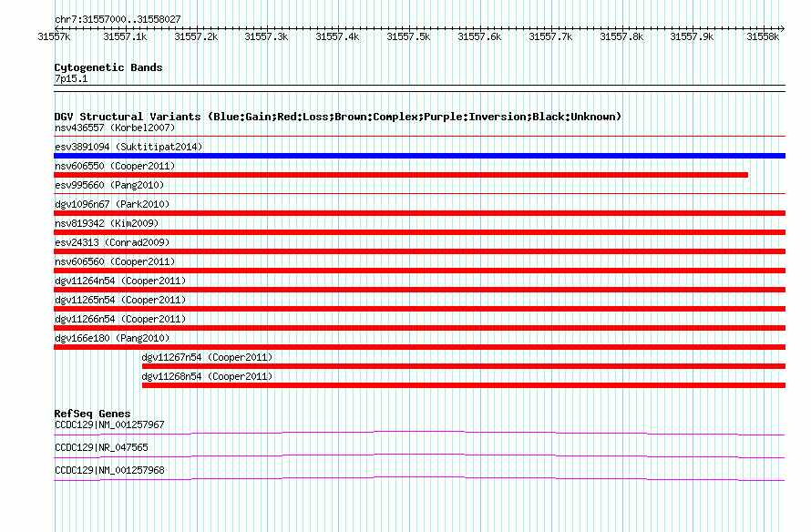Click the nsv606560 (Cooper2011) label
The width and height of the screenshot is (811, 532).
pyautogui.click(x=115, y=261)
